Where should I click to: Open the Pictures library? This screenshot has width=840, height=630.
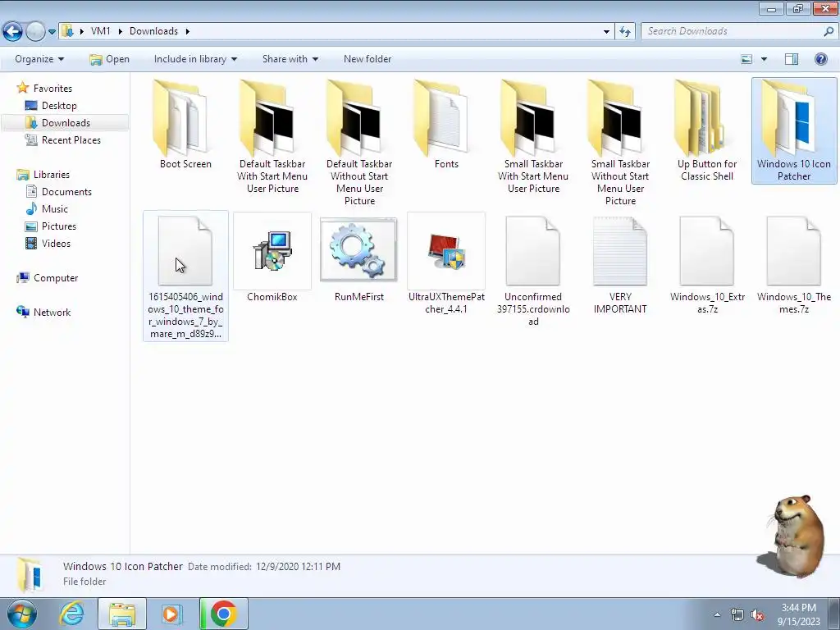click(59, 226)
